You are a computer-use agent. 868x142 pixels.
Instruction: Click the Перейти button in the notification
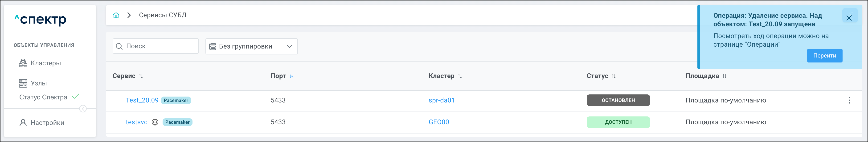[x=825, y=56]
